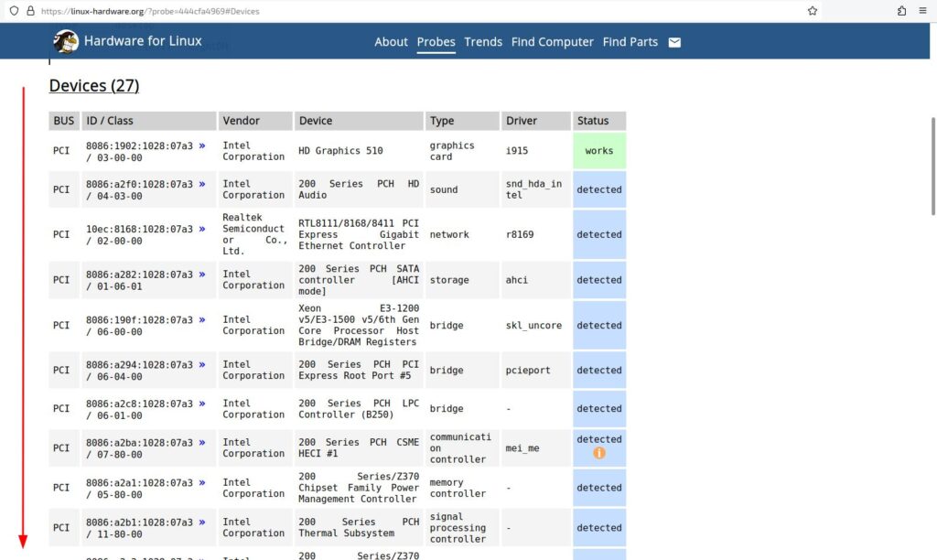Click the 'skl_uncore' driver cell
The height and width of the screenshot is (560, 937).
[535, 325]
